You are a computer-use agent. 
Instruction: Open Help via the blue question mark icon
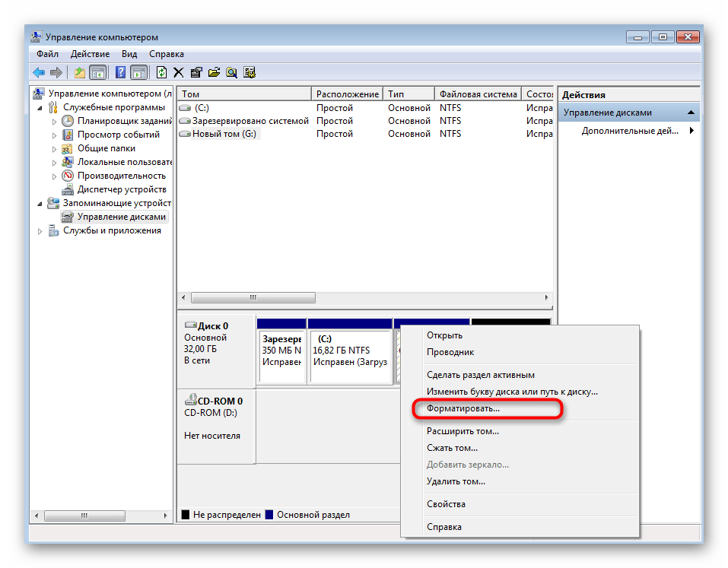tap(120, 72)
